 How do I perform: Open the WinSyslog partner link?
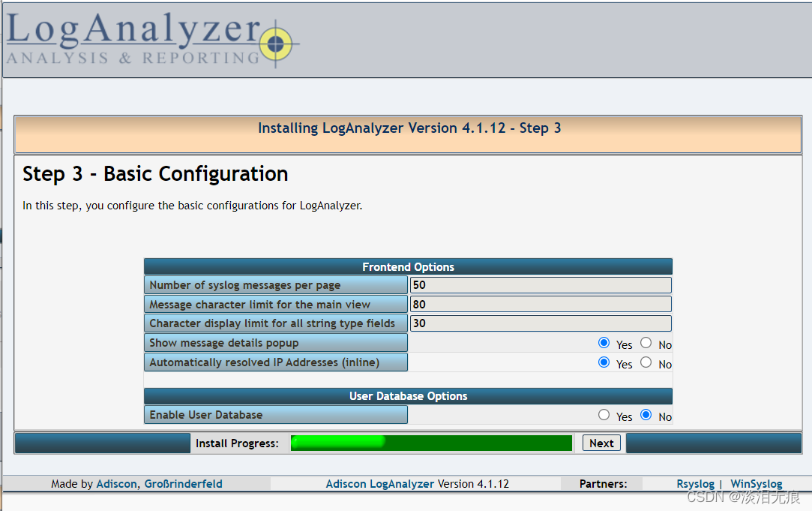click(756, 484)
